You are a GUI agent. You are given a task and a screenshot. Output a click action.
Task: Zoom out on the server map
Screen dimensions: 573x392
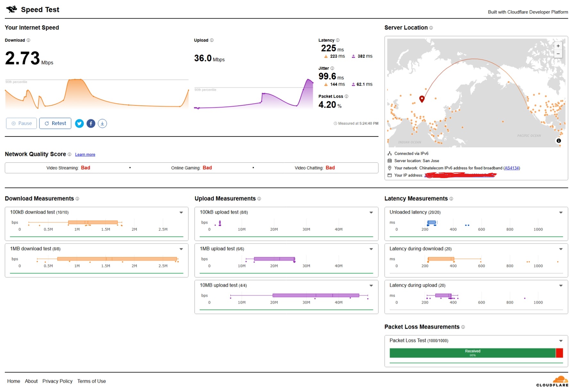click(x=558, y=54)
